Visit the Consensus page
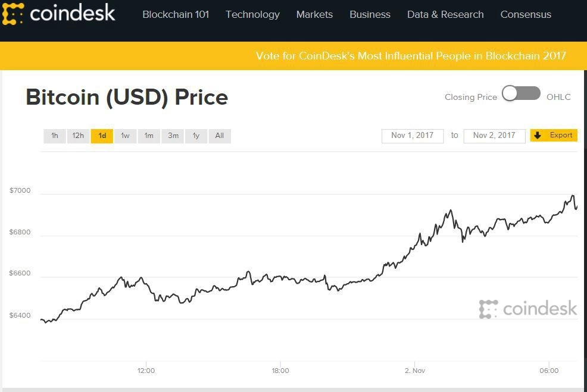The image size is (587, 392). click(526, 14)
